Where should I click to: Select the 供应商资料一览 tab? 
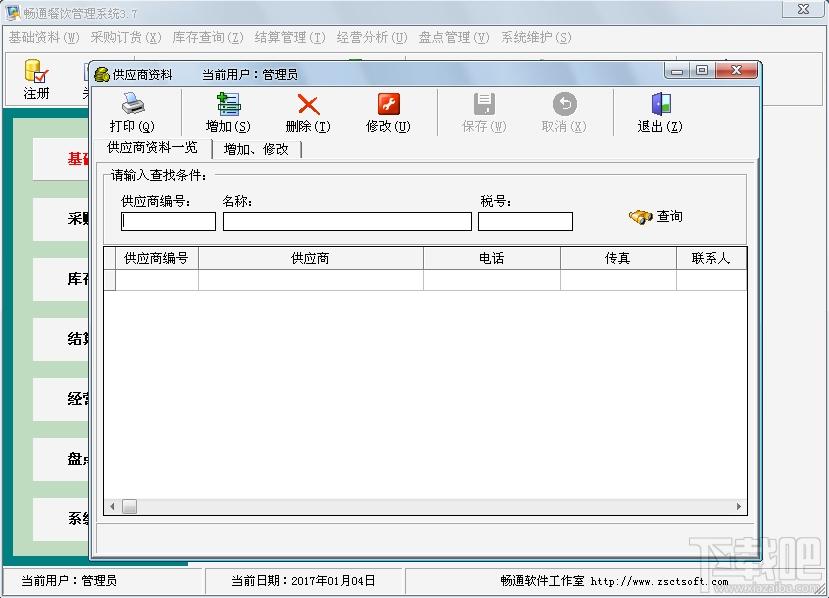pyautogui.click(x=152, y=148)
